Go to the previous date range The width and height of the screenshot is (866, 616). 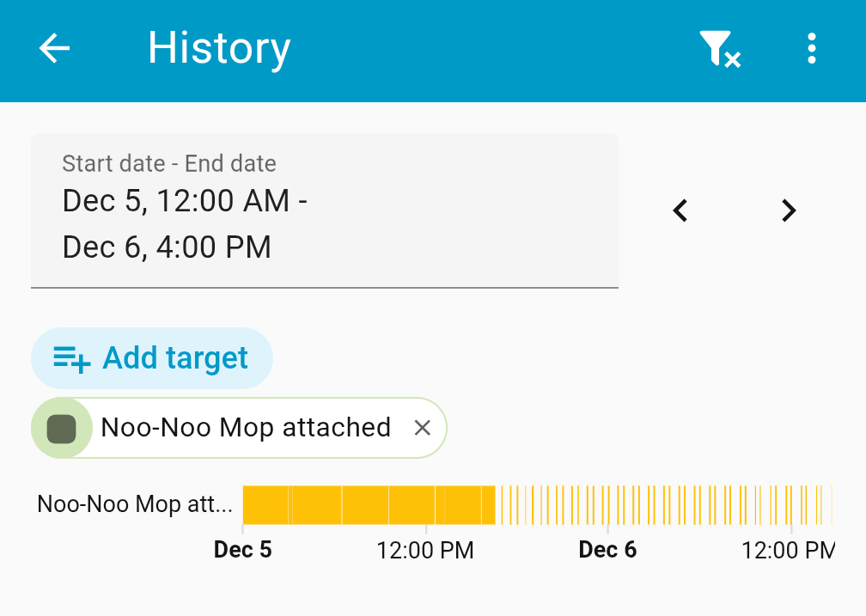(x=680, y=210)
